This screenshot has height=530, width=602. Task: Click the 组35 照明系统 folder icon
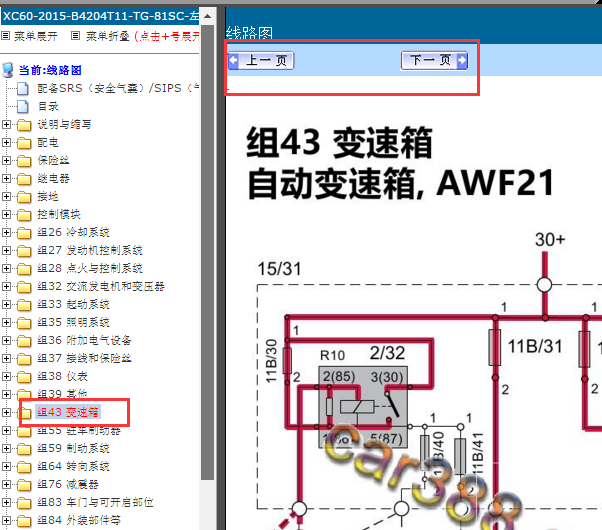click(x=24, y=323)
